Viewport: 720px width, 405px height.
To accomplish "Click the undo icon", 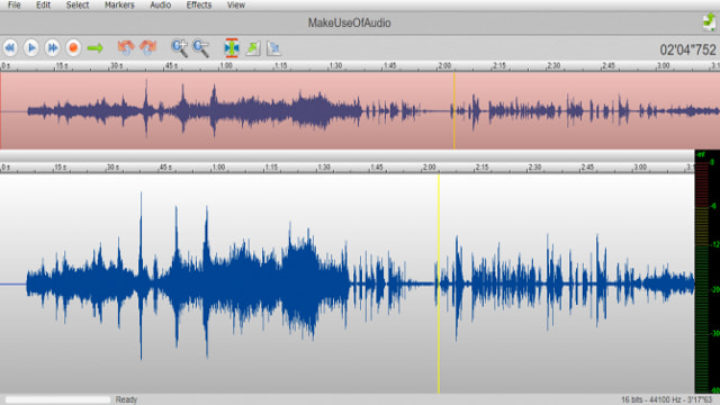I will tap(126, 47).
